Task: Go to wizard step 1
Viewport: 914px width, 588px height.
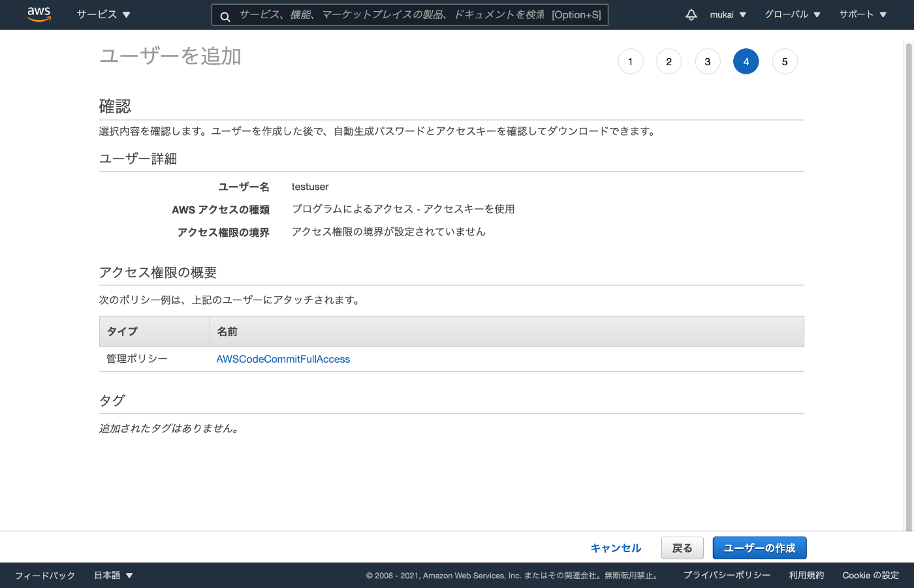Action: (x=631, y=61)
